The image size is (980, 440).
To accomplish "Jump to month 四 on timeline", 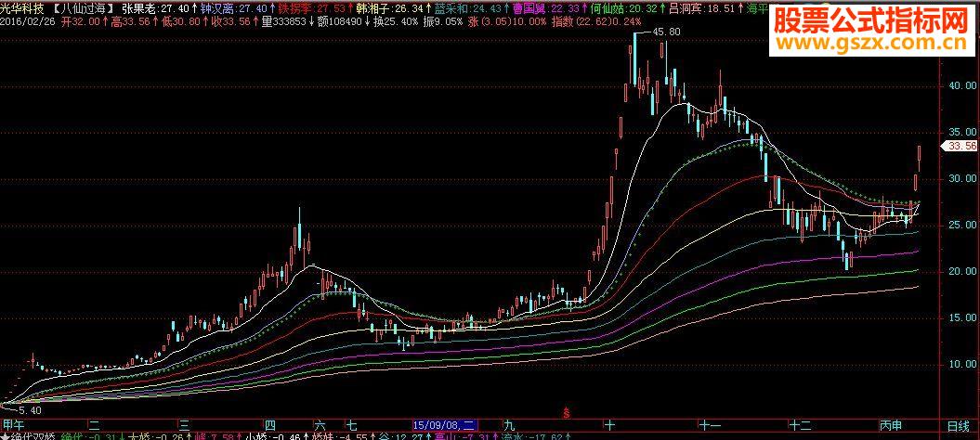I will [270, 426].
